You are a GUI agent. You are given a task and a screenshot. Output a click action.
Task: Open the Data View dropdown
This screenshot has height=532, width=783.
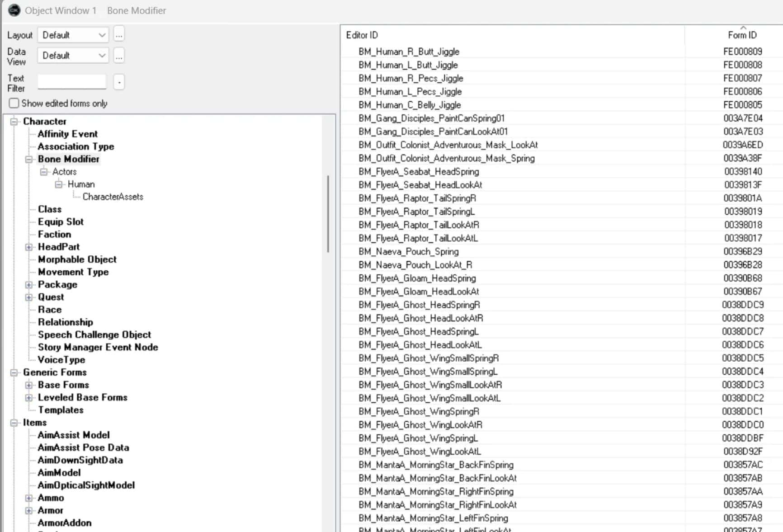[73, 56]
